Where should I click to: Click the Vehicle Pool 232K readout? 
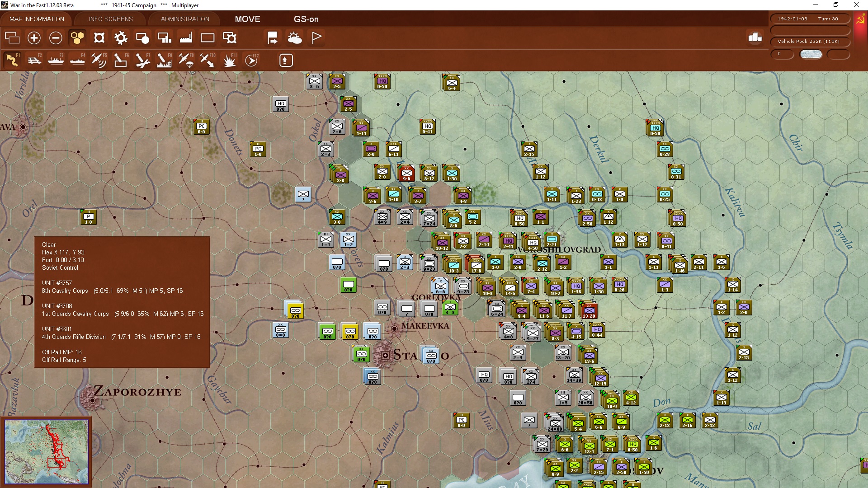click(x=810, y=42)
